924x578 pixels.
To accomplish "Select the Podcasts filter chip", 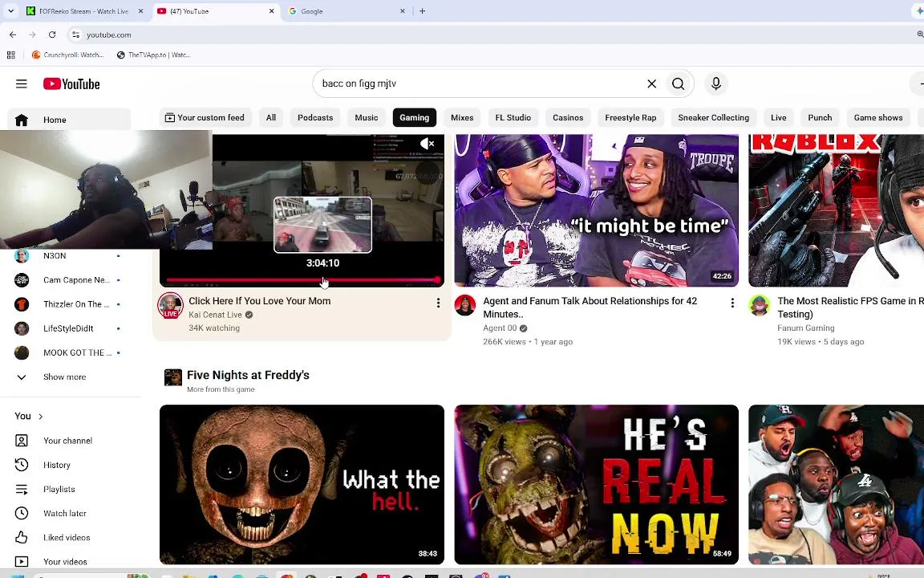I will [315, 117].
